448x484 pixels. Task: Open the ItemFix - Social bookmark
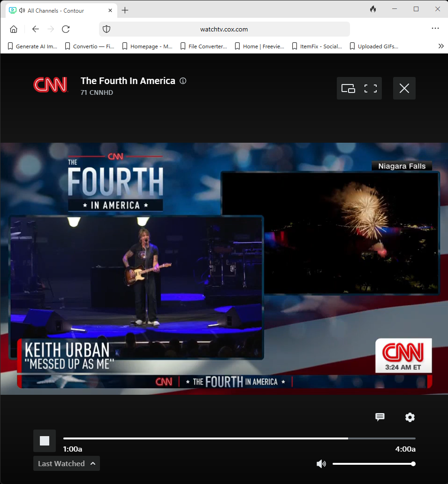(317, 46)
